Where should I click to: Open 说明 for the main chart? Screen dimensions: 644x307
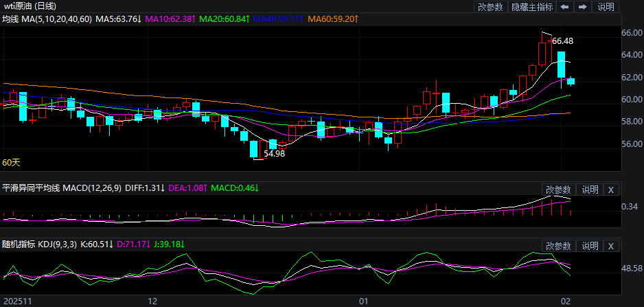tap(606, 7)
